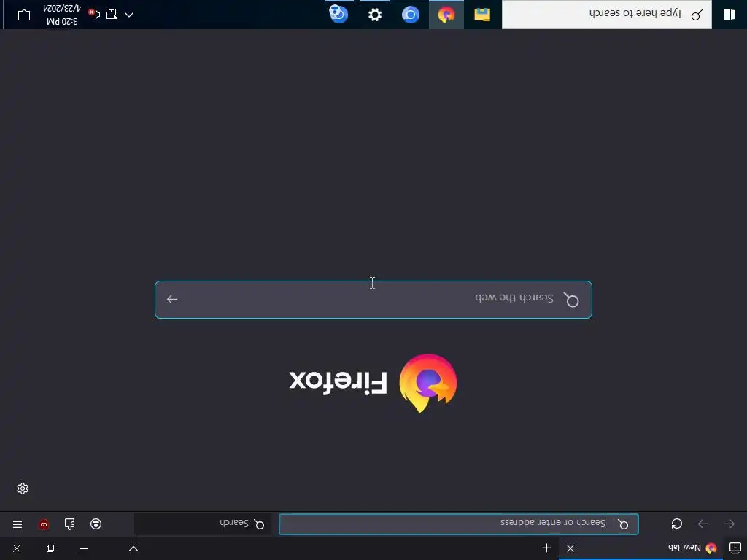The height and width of the screenshot is (560, 747).
Task: Open the notification action center
Action: tap(24, 15)
